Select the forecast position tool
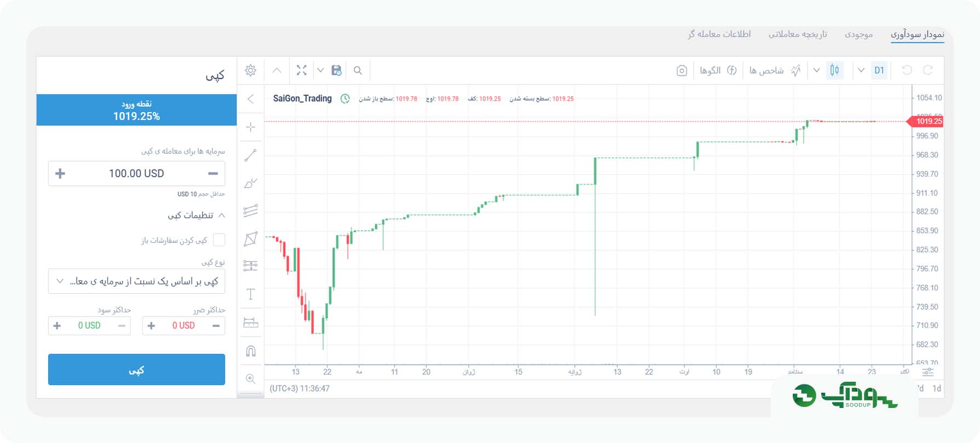The image size is (980, 443). 251,266
